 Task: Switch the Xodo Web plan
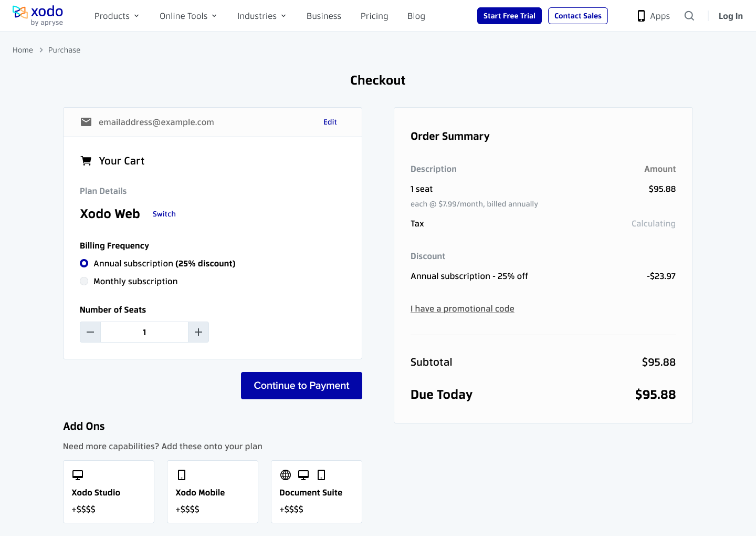164,214
